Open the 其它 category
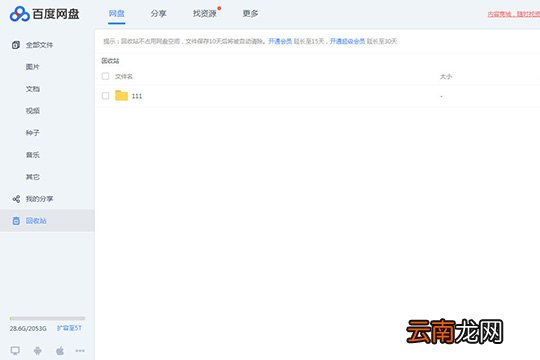This screenshot has height=360, width=540. (x=33, y=177)
